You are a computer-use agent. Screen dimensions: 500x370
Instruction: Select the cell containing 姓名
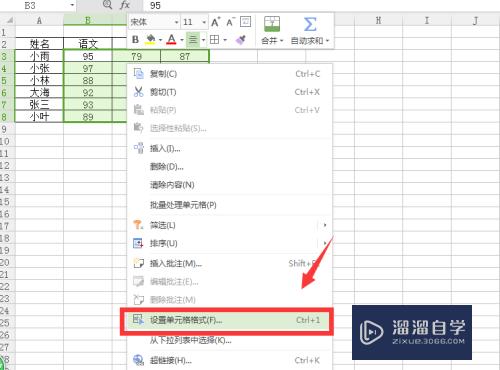pyautogui.click(x=39, y=44)
